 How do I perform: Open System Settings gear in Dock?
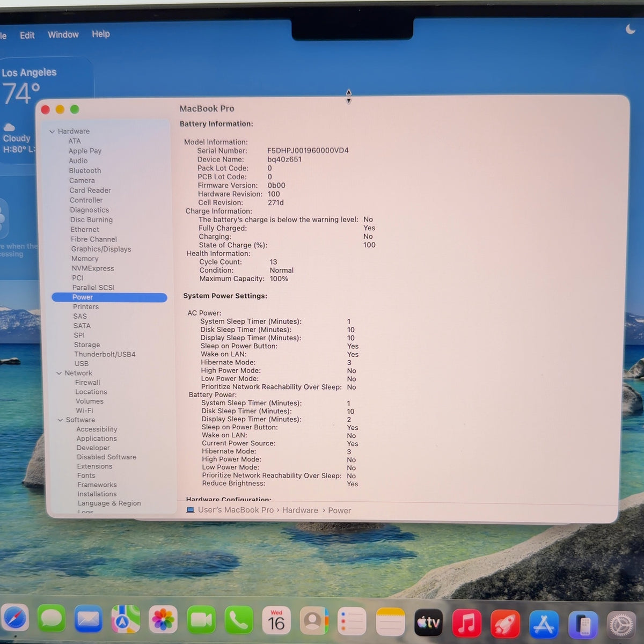coord(621,626)
